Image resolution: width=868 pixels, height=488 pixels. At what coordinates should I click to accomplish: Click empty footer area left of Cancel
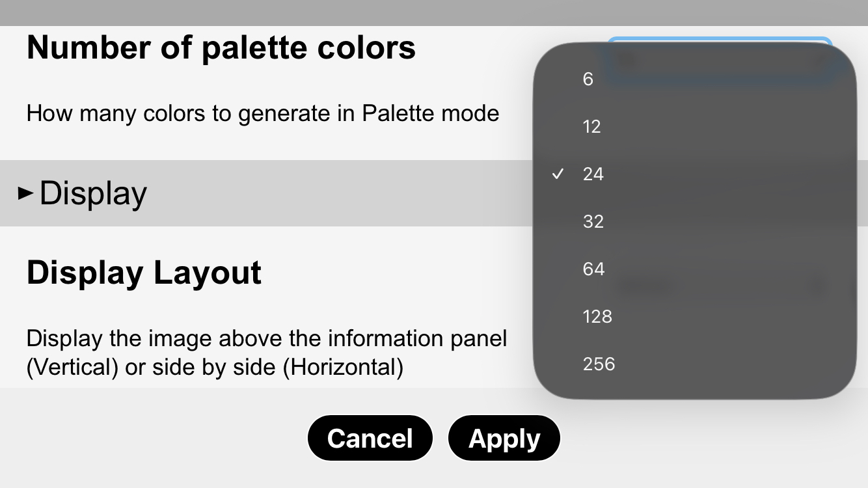[150, 439]
